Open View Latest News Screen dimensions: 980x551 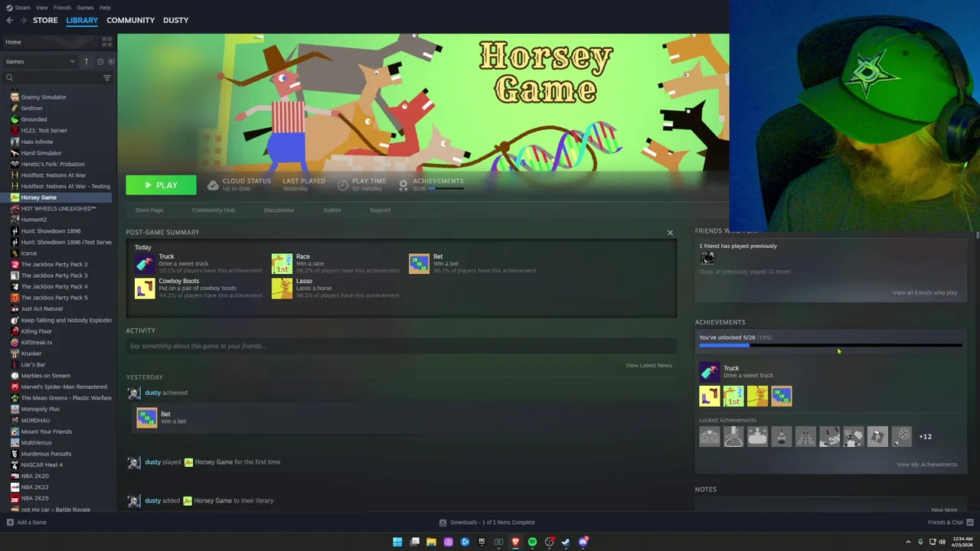[x=648, y=365]
